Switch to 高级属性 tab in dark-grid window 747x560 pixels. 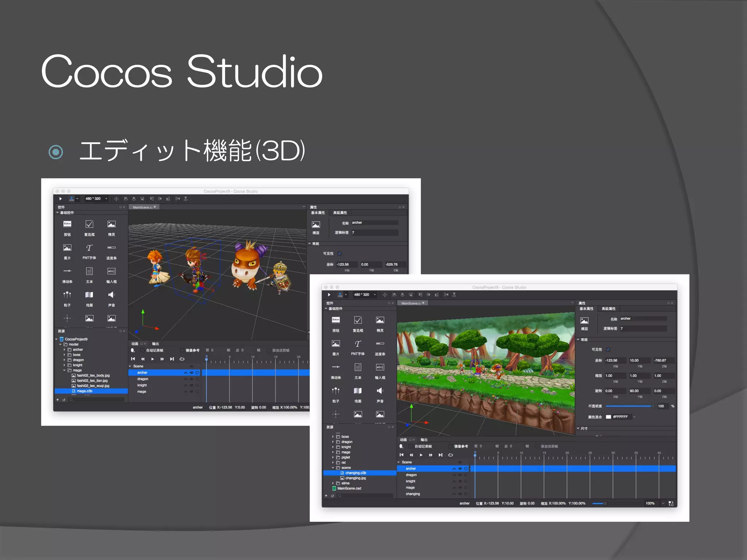tap(340, 213)
